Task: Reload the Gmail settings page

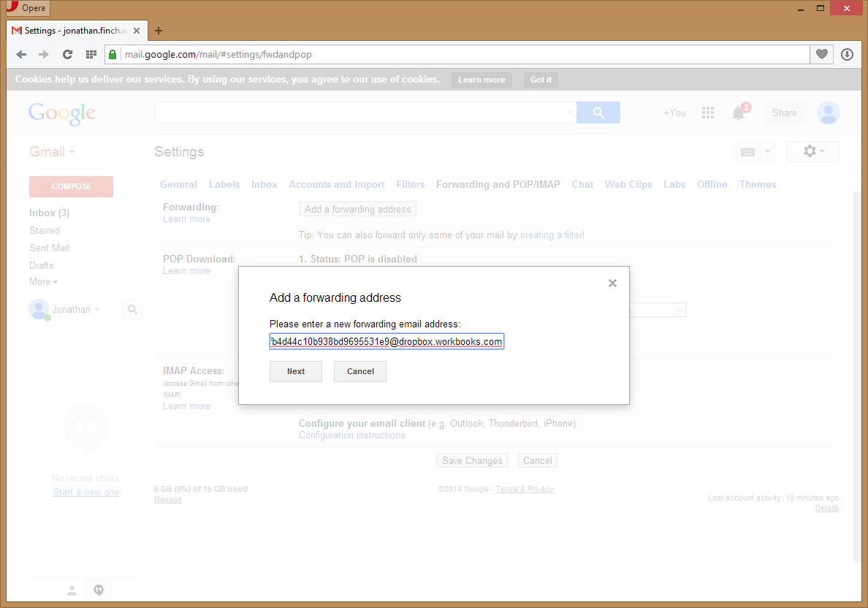Action: pyautogui.click(x=67, y=54)
